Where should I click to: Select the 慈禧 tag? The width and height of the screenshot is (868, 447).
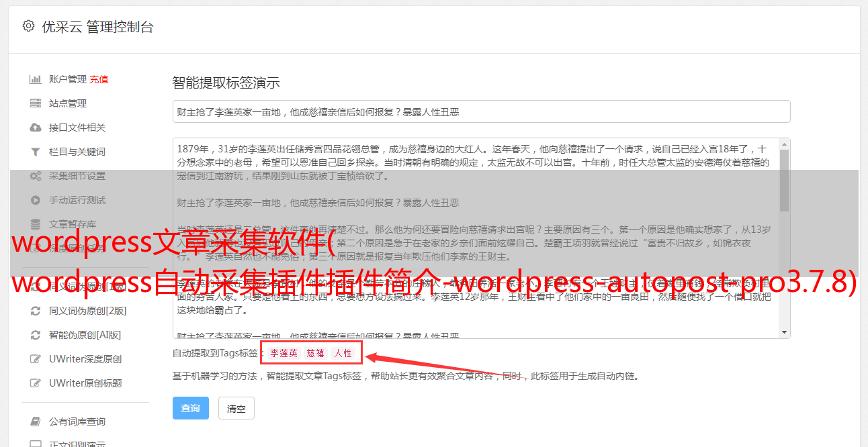(316, 353)
